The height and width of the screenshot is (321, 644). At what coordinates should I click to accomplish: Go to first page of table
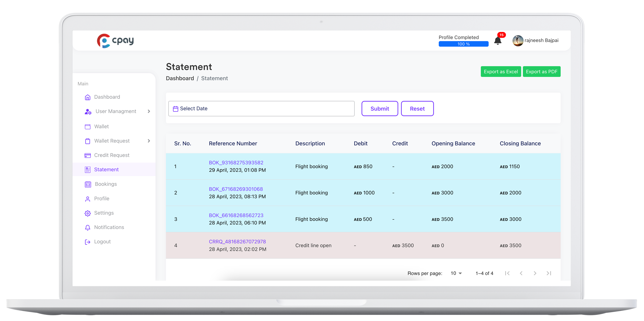507,273
